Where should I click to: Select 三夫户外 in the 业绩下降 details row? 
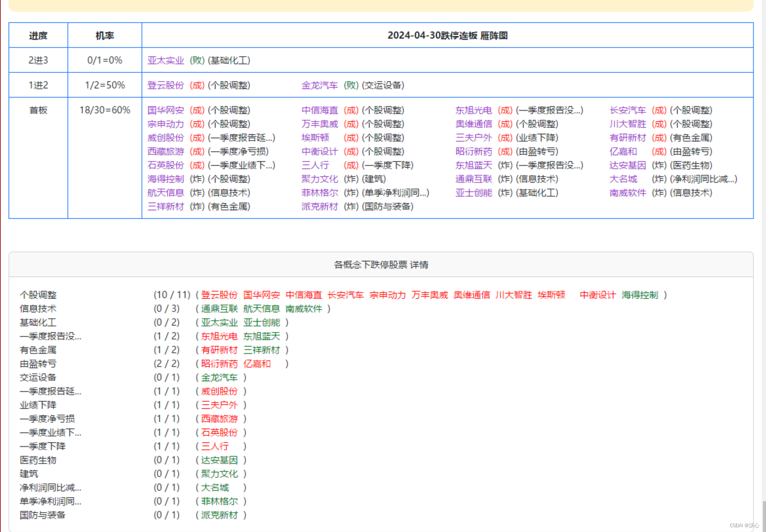click(219, 405)
